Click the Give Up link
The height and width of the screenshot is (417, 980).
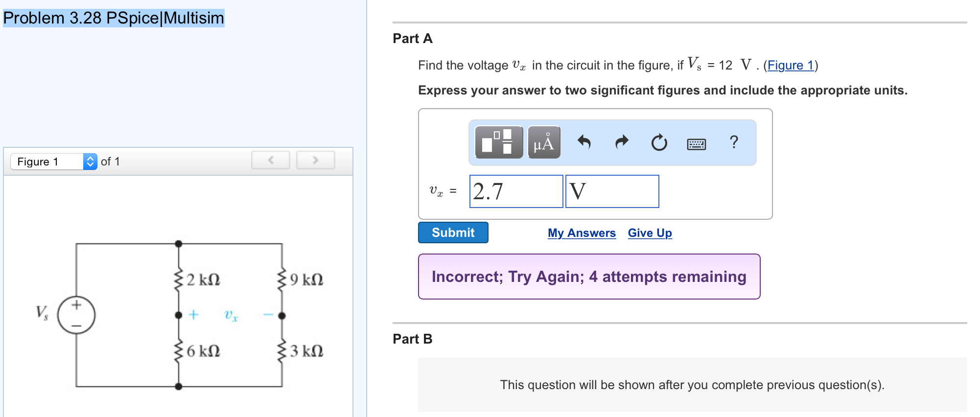650,233
